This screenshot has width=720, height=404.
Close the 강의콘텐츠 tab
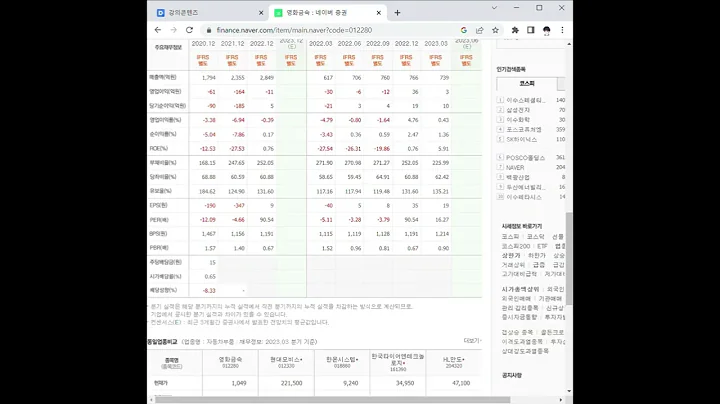coord(261,13)
